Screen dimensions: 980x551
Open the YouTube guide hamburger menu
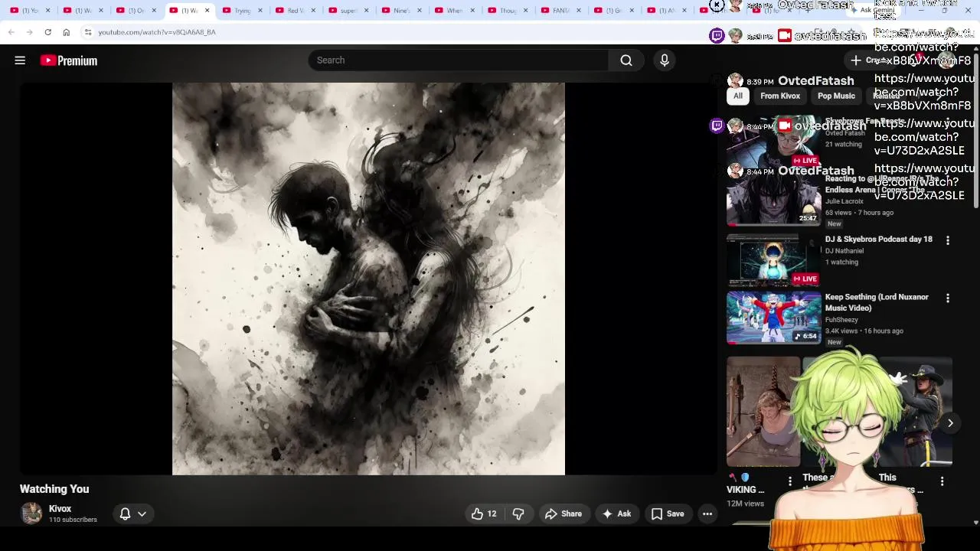pos(20,60)
